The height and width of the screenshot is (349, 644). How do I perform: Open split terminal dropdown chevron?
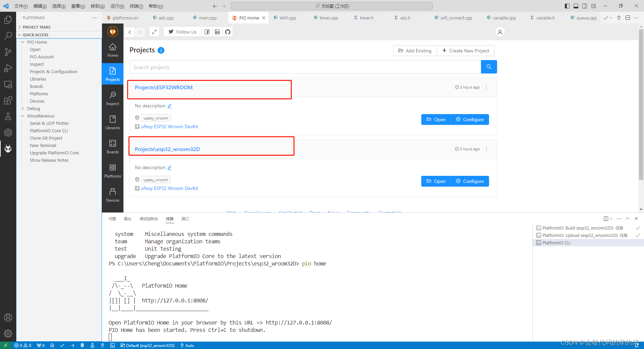coord(611,219)
